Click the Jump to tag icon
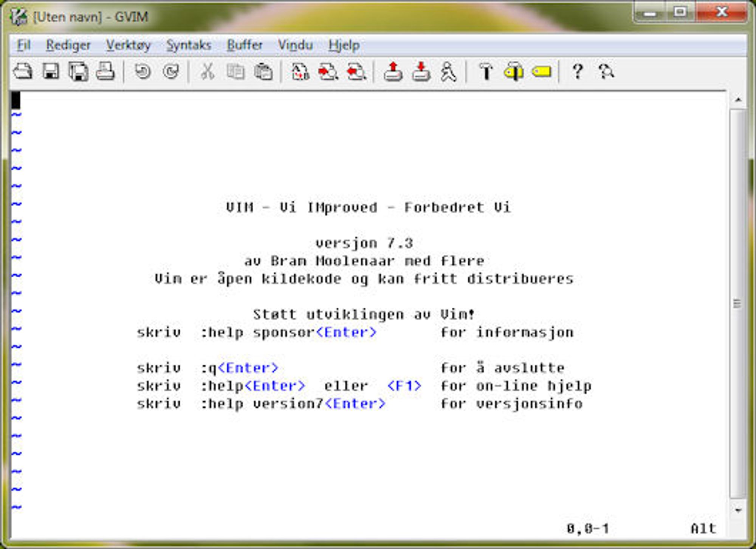756x549 pixels. pyautogui.click(x=542, y=71)
